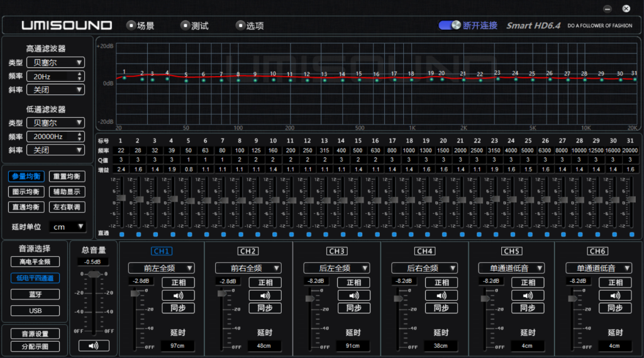Toggle bypass indicator for band 31
Viewport: 644px width, 358px height.
point(631,234)
